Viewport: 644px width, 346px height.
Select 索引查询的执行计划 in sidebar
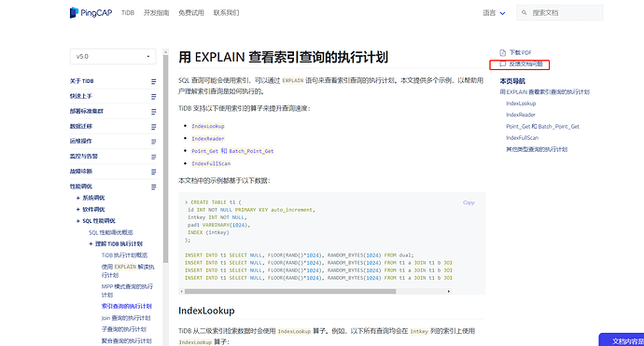(127, 306)
